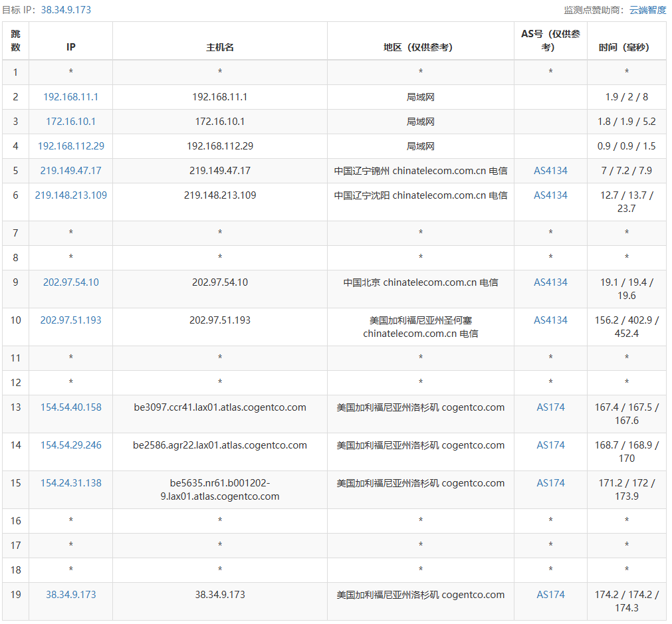Click the 219.148.213.109 link in IP column
The height and width of the screenshot is (624, 672).
point(70,195)
